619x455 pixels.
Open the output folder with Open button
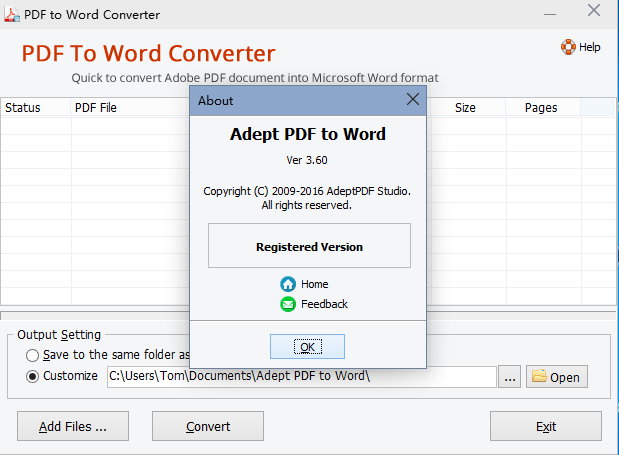point(557,377)
